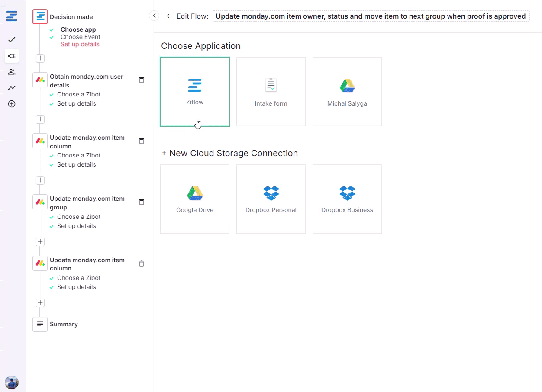Click the Ziflow logo in top-left corner
The image size is (542, 392).
(x=12, y=16)
